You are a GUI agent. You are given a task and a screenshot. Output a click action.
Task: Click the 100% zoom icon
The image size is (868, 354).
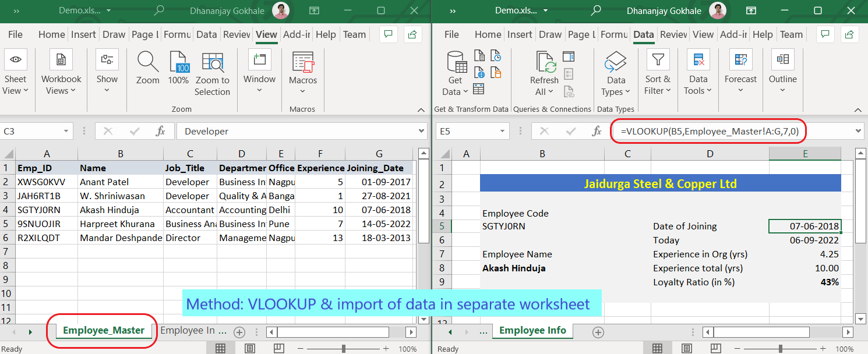pyautogui.click(x=178, y=66)
